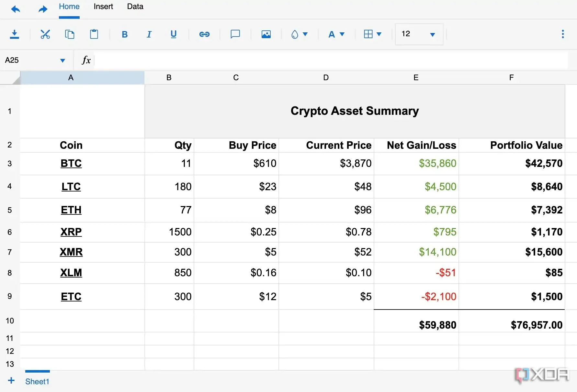Select the $35,860 cell
This screenshot has height=392, width=577.
[416, 164]
